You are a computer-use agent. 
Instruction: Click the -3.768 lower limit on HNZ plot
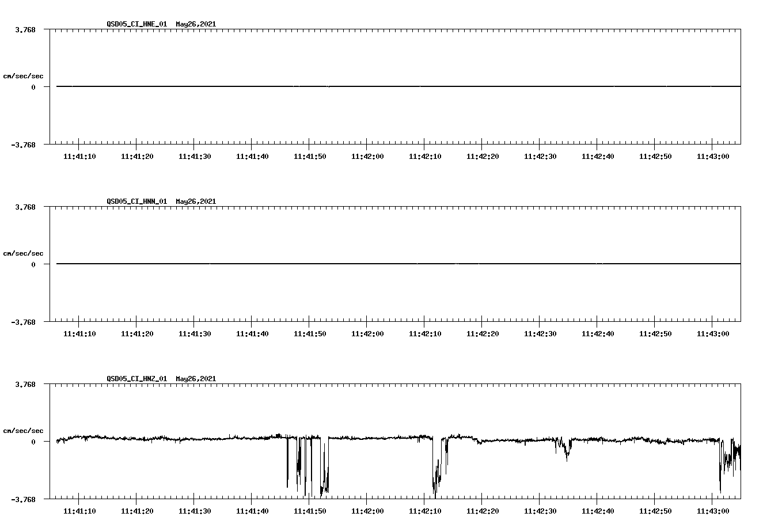(x=24, y=499)
